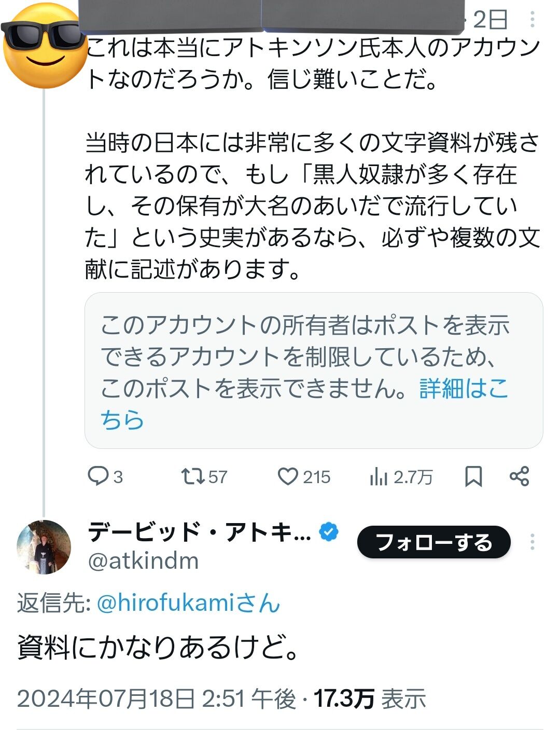The height and width of the screenshot is (740, 560).
Task: Open the sunglasses emoji profile avatar
Action: [45, 45]
